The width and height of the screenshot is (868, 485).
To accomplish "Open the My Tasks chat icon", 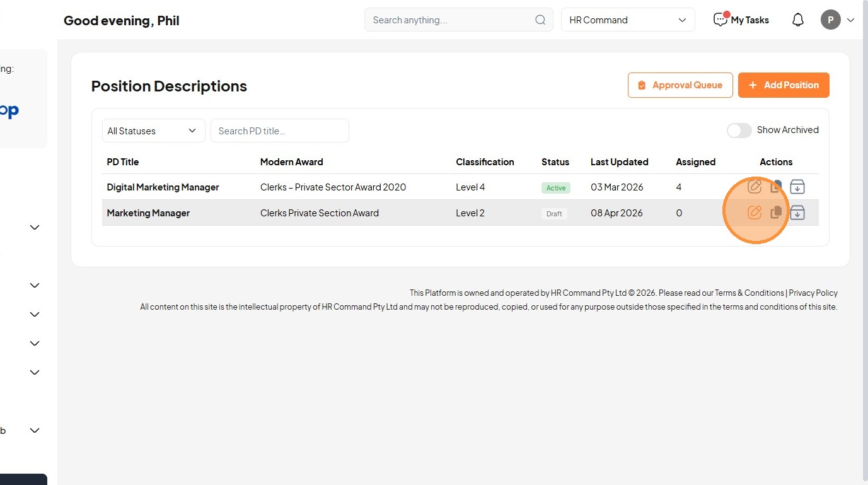I will pyautogui.click(x=720, y=20).
